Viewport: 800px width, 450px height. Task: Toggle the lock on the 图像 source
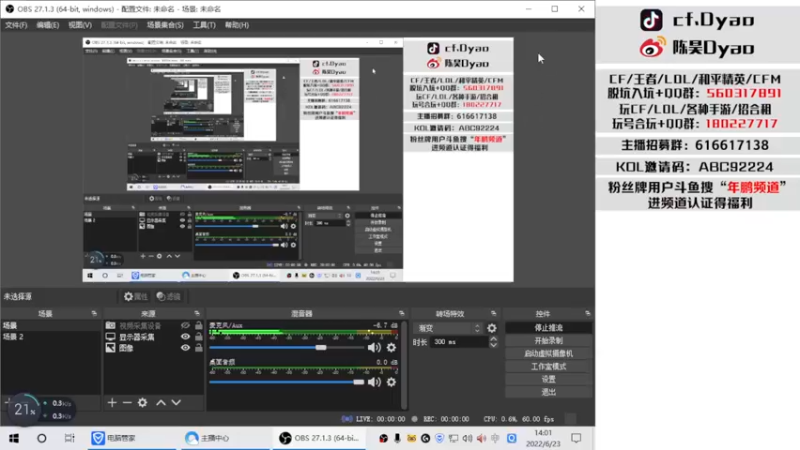[198, 348]
